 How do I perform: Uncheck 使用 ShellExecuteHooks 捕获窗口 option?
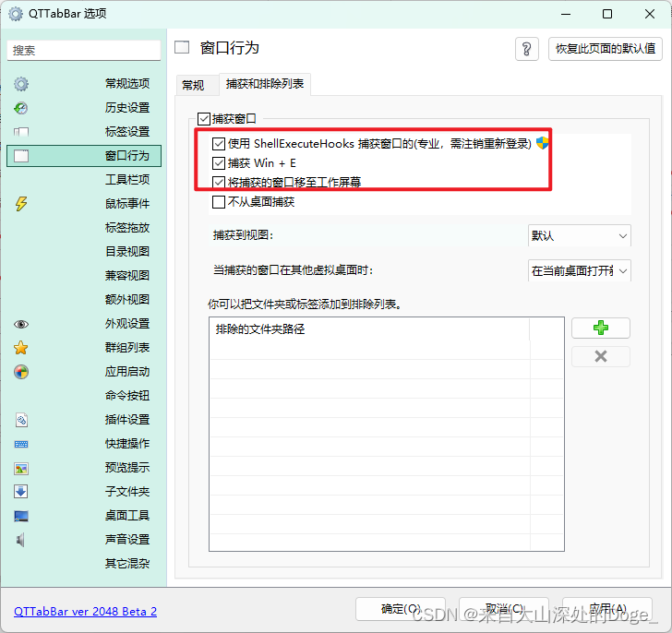(219, 143)
